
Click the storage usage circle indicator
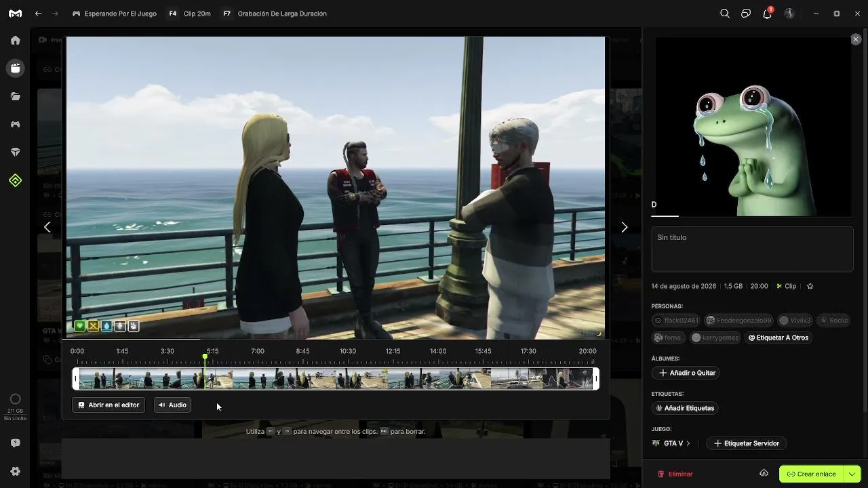point(16,399)
